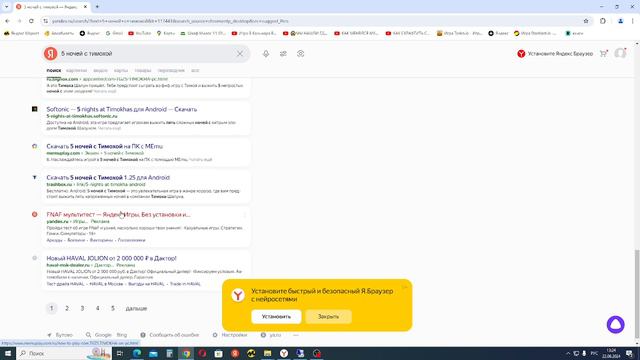Search the query in Bing via footer
The width and height of the screenshot is (640, 360).
point(122,335)
